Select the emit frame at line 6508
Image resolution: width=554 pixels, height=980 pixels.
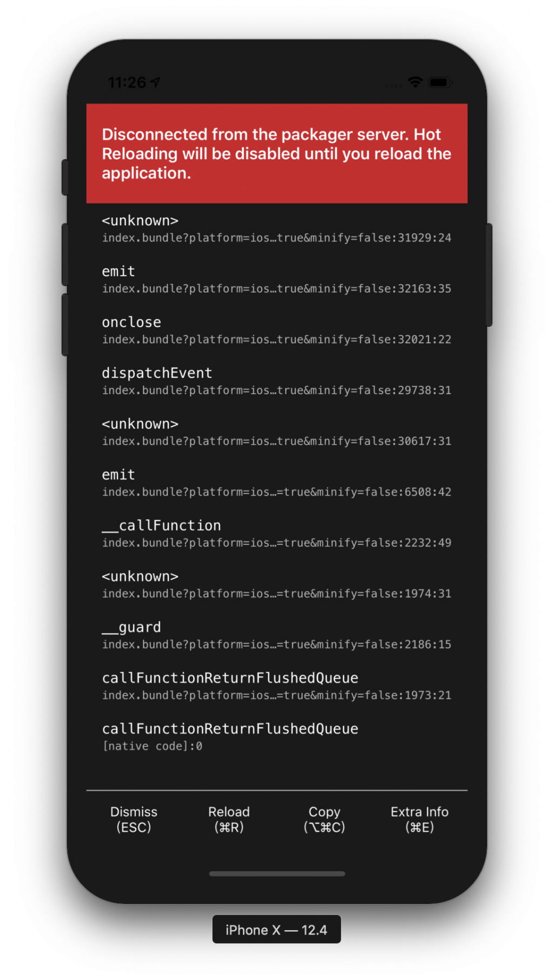[x=276, y=483]
